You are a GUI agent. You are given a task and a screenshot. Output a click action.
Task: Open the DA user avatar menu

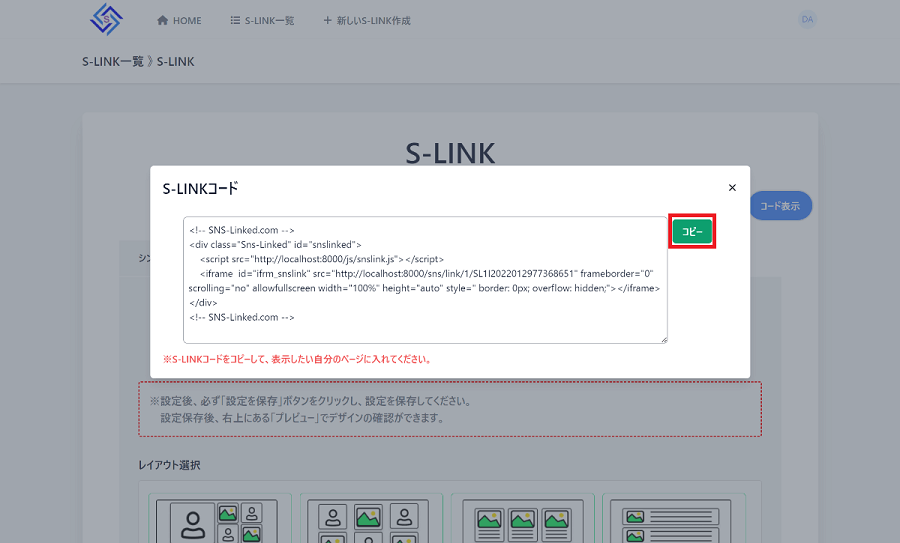coord(807,20)
